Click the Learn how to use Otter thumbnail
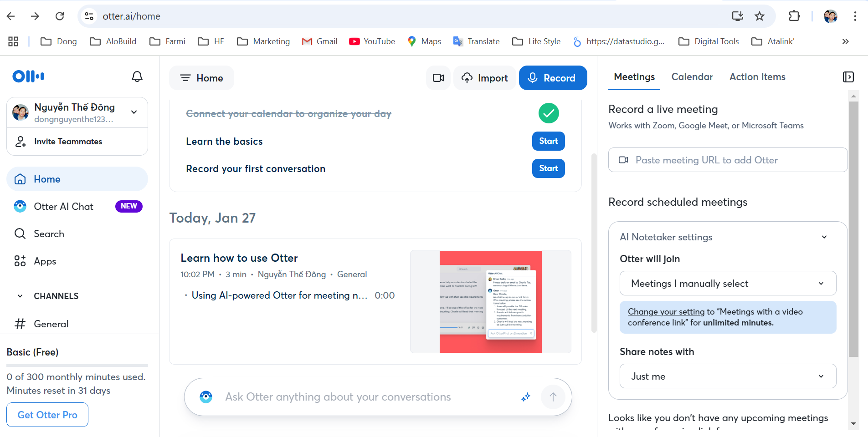Viewport: 868px width, 437px height. 491,301
